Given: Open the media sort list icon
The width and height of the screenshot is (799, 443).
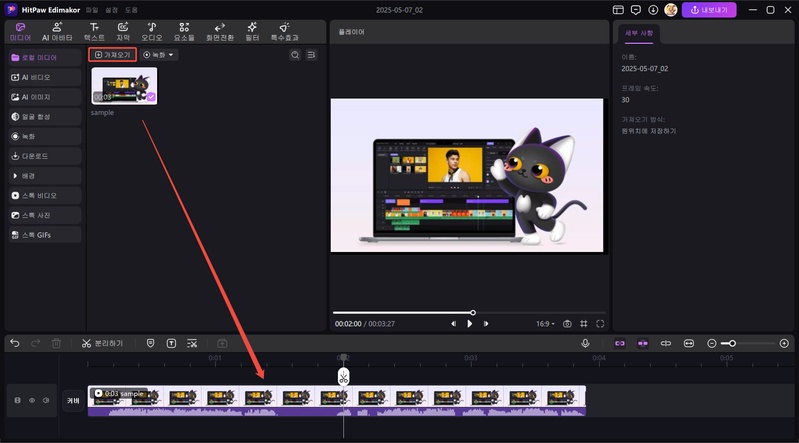Looking at the screenshot, I should pos(311,55).
